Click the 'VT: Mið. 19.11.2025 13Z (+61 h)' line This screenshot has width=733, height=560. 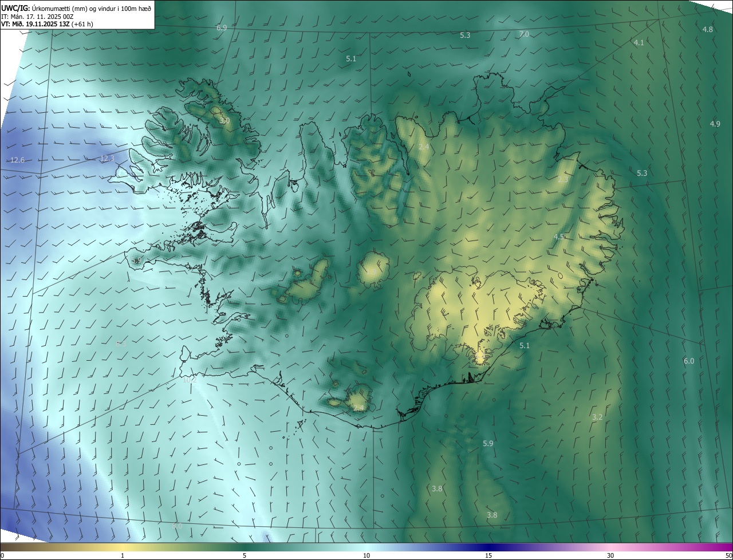pos(48,24)
